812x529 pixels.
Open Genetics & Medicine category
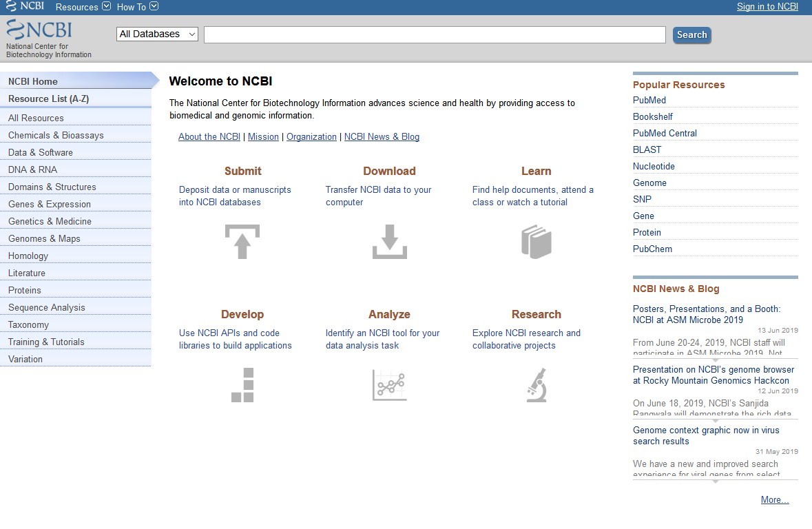76,221
